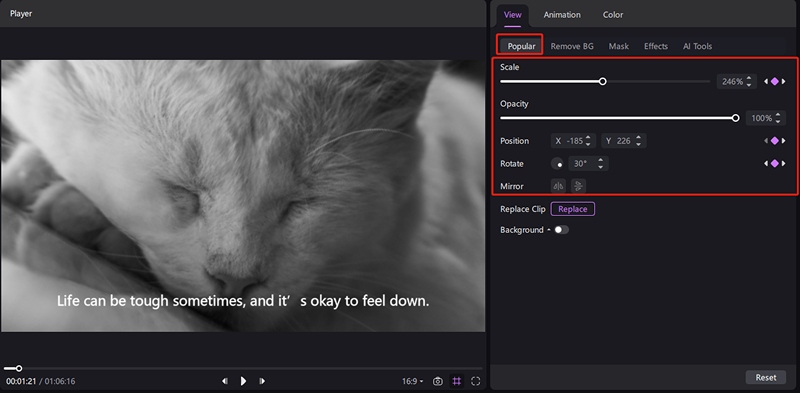The width and height of the screenshot is (800, 393).
Task: Mirror the clip horizontally
Action: (x=558, y=186)
